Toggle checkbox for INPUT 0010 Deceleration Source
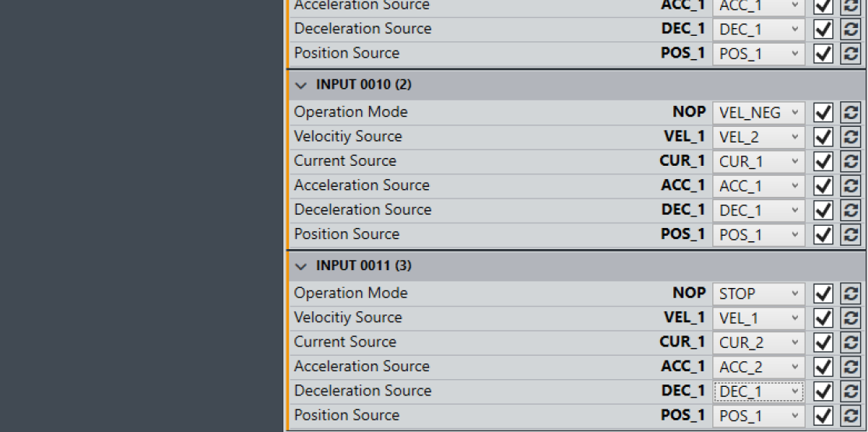The width and height of the screenshot is (868, 432). pyautogui.click(x=823, y=210)
